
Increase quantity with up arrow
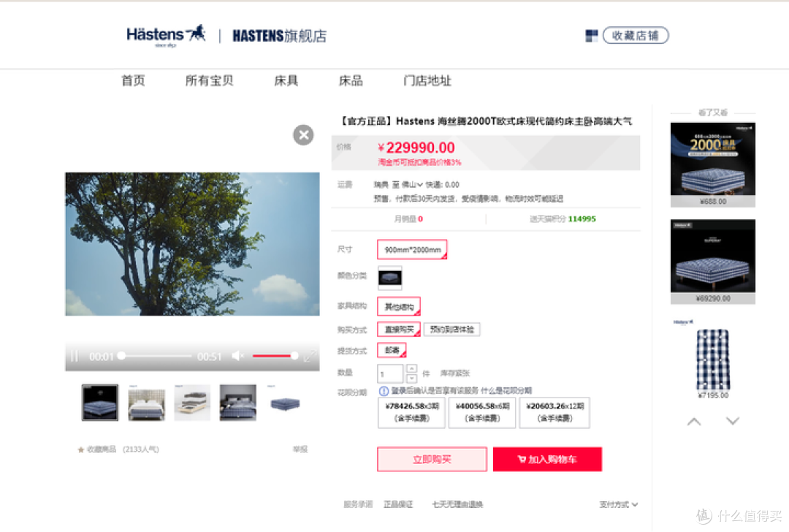click(411, 368)
